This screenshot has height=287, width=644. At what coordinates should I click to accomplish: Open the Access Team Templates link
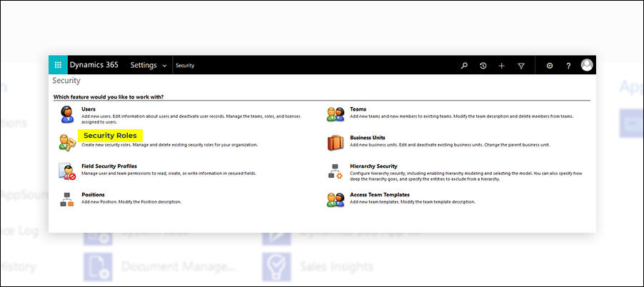coord(380,195)
